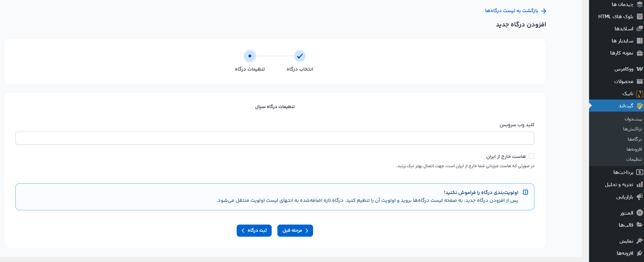Viewport: 644px width, 262px height.
Task: Select the گیت‌لند active menu item
Action: coord(617,106)
